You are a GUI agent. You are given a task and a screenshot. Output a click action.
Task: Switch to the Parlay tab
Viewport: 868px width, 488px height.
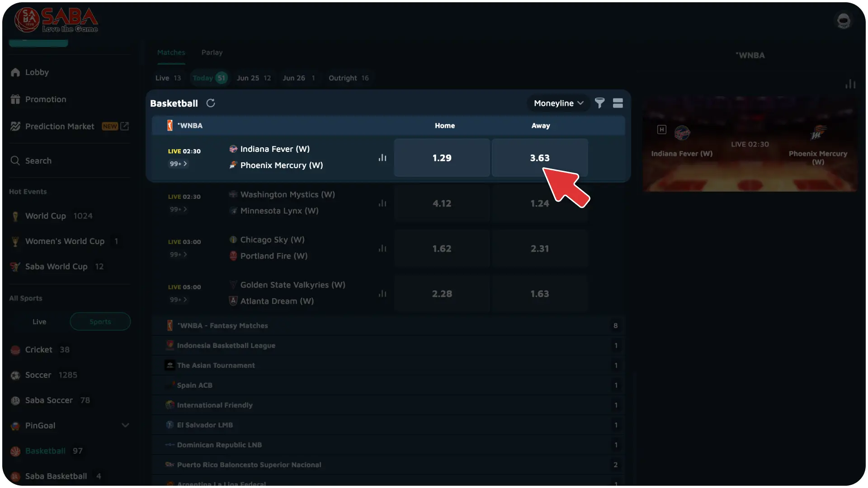pos(212,53)
